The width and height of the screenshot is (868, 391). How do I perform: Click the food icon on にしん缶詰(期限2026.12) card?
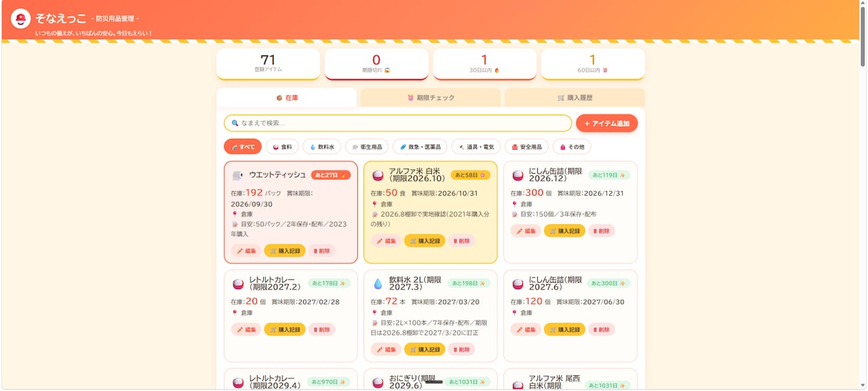[x=518, y=175]
